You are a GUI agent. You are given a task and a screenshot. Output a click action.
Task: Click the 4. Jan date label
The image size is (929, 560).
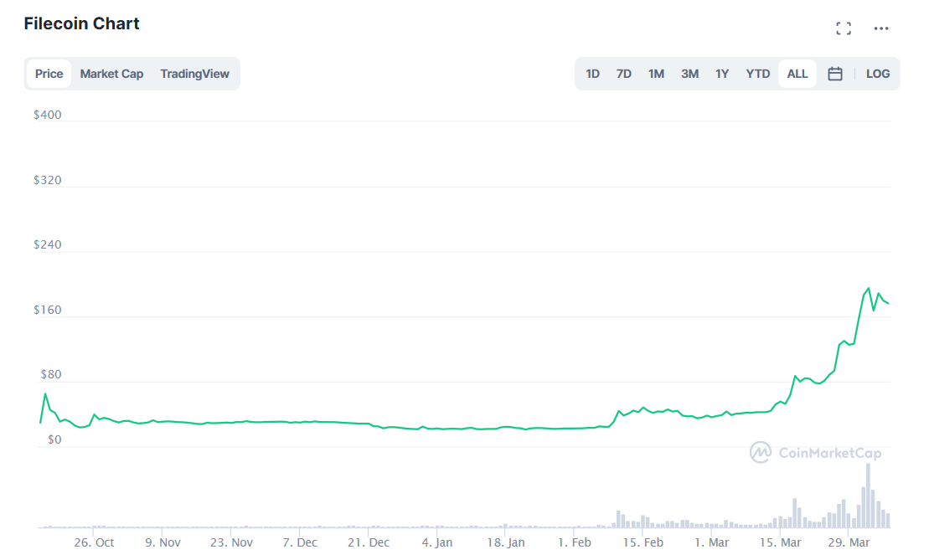(437, 542)
